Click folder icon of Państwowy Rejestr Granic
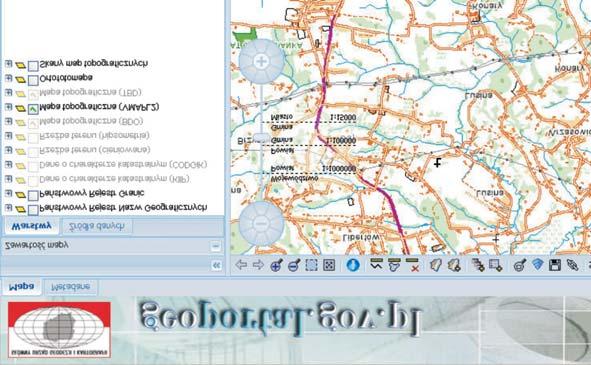 pos(20,195)
